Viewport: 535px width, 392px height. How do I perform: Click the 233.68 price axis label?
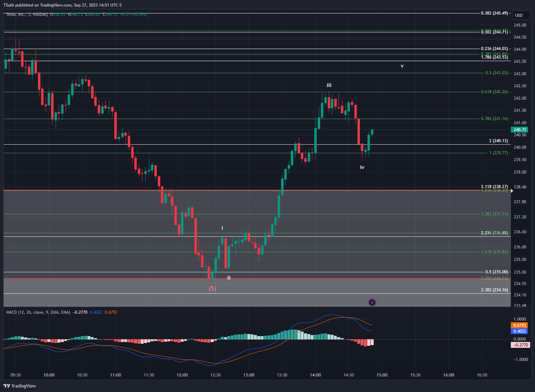click(520, 306)
